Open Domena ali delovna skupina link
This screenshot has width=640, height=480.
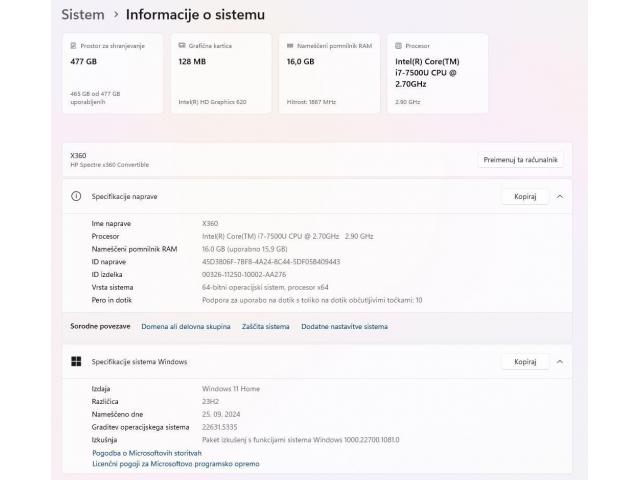186,327
